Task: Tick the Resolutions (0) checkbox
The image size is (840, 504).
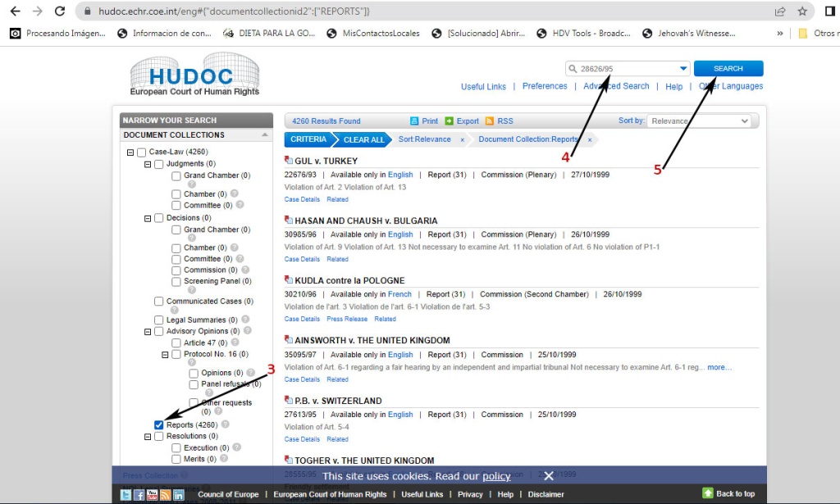Action: click(158, 437)
